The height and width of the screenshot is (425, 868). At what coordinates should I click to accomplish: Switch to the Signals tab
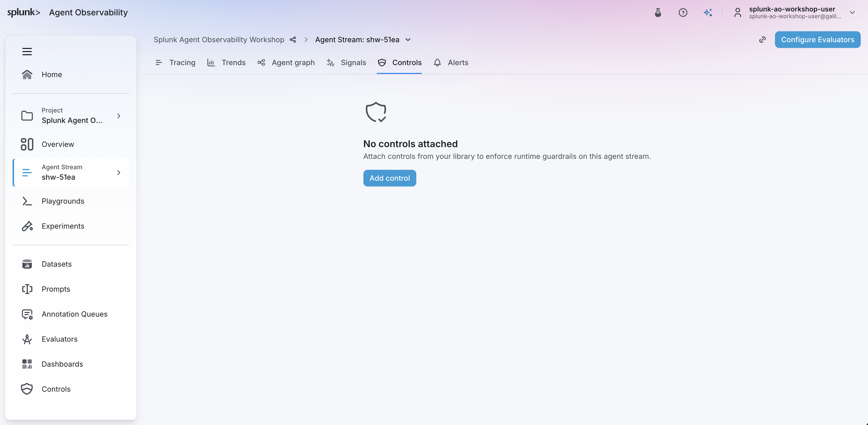coord(346,62)
